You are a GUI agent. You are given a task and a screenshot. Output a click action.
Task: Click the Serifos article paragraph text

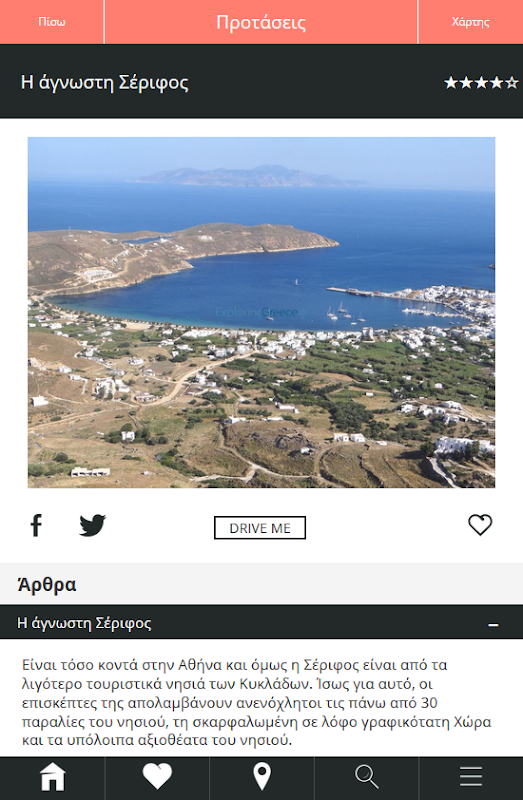[257, 703]
